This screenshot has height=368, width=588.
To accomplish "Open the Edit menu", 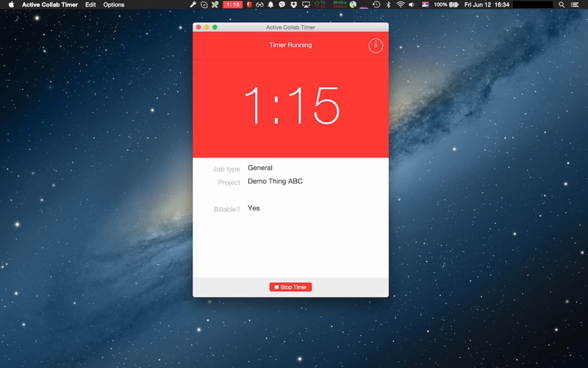I will tap(90, 4).
